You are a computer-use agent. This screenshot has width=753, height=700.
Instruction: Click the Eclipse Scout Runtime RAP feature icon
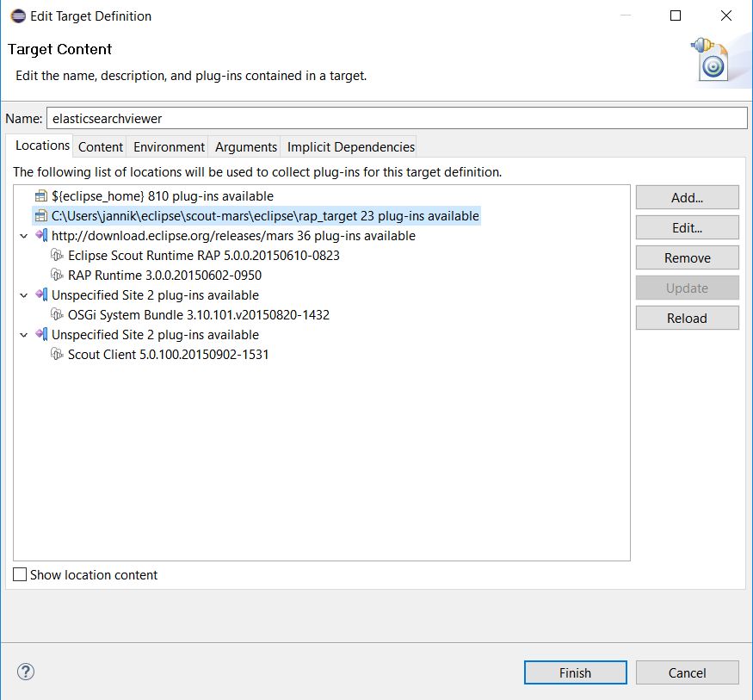(x=57, y=255)
